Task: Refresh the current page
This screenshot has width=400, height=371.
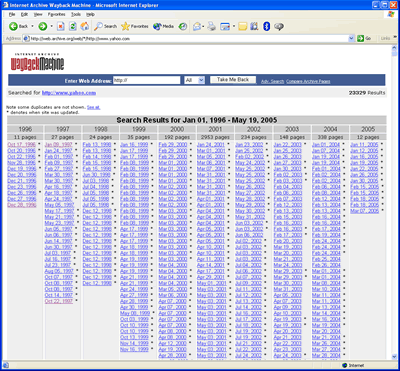Action: click(x=73, y=26)
